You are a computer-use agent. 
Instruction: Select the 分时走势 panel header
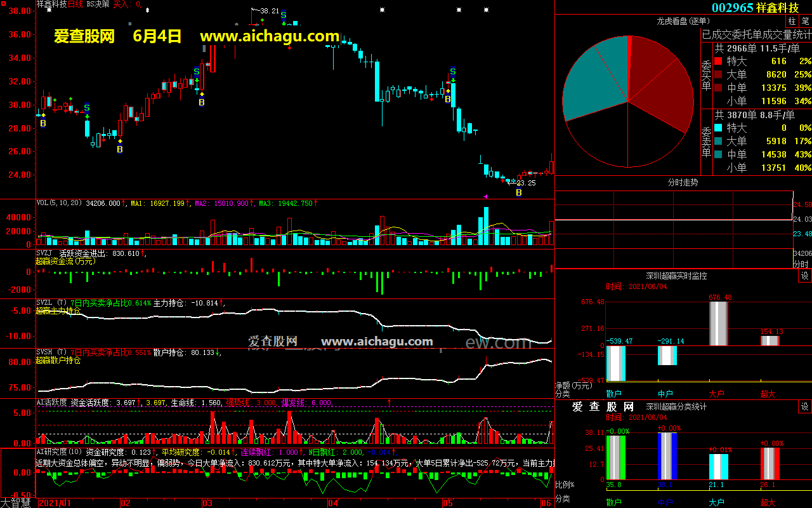point(683,183)
